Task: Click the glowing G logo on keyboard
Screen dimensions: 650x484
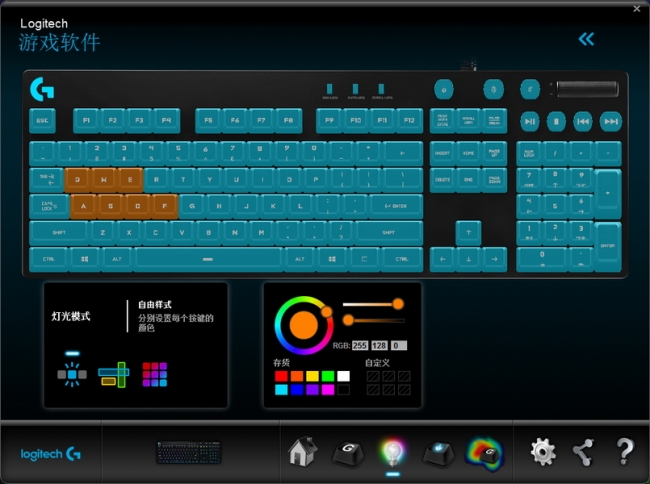Action: click(42, 89)
